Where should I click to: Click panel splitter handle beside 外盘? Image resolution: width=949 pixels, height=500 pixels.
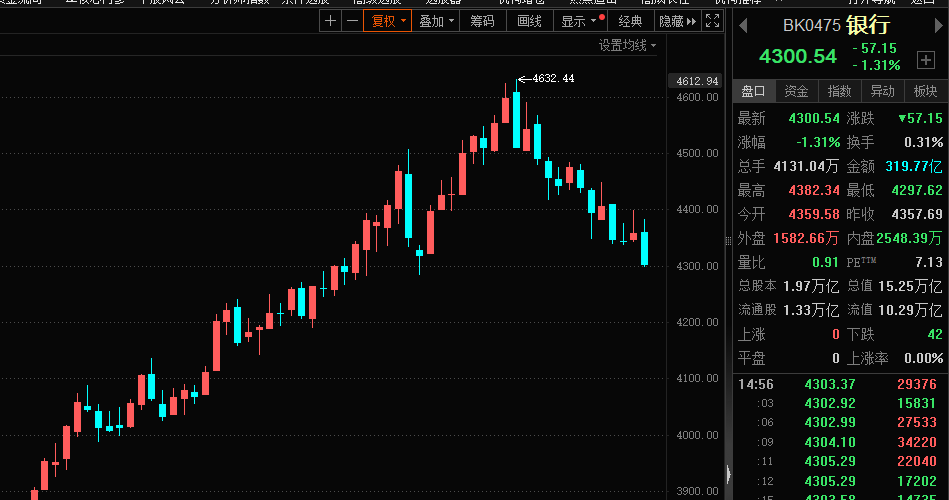tap(729, 240)
